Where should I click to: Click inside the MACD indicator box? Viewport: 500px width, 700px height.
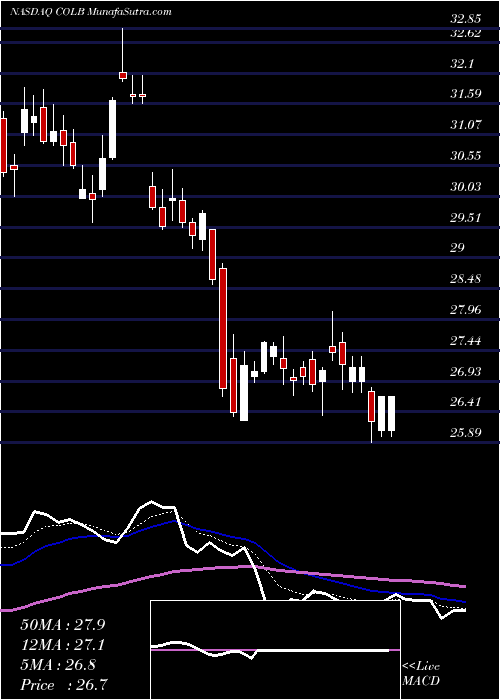point(275,650)
